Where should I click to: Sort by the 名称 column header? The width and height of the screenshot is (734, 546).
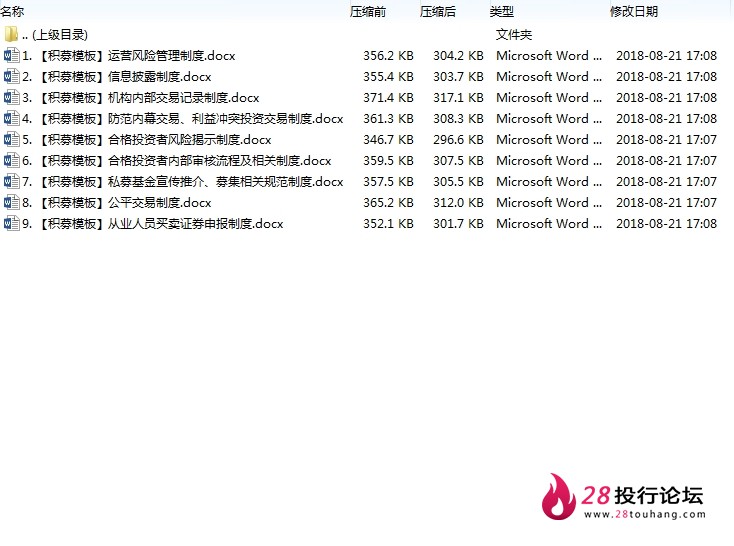12,11
